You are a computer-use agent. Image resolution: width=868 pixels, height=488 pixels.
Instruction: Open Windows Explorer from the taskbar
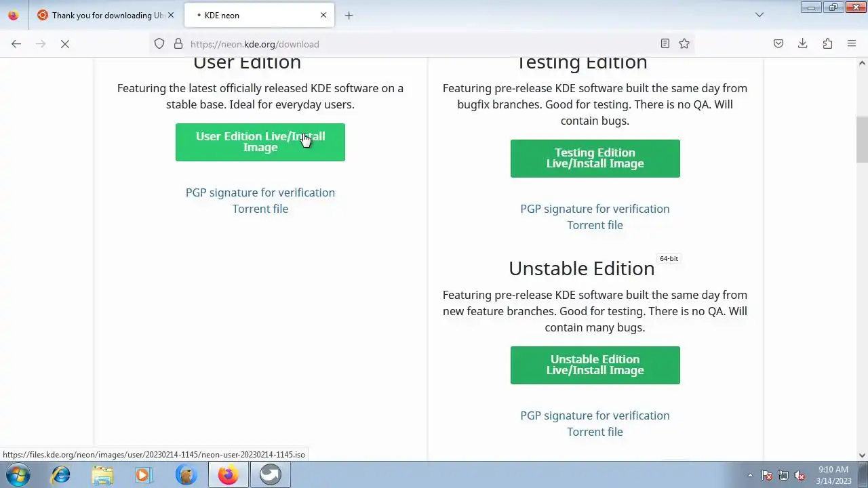click(x=102, y=474)
